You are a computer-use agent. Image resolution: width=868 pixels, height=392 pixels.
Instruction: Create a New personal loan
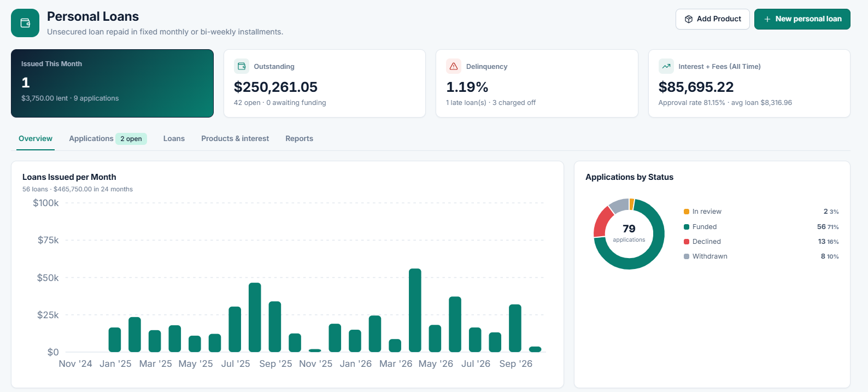pos(802,19)
